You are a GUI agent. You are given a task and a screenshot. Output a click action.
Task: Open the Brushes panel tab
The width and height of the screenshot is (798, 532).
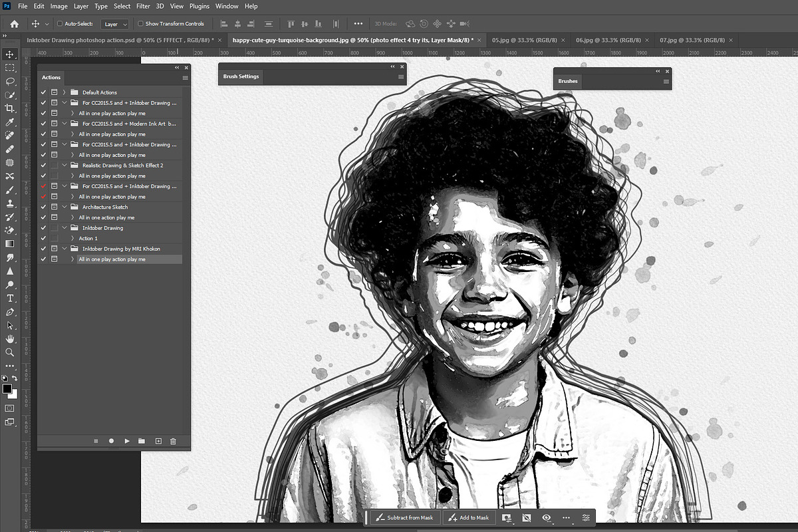click(x=568, y=81)
